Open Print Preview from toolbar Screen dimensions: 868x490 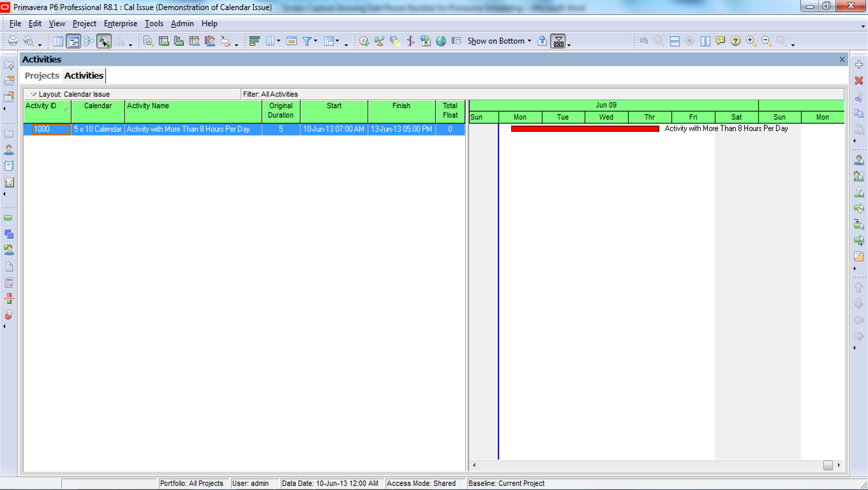[x=28, y=41]
